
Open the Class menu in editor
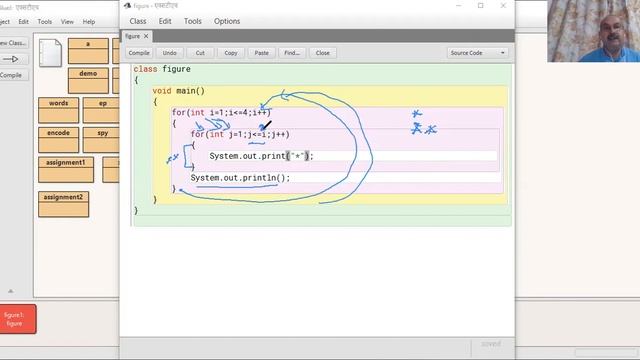[x=138, y=21]
